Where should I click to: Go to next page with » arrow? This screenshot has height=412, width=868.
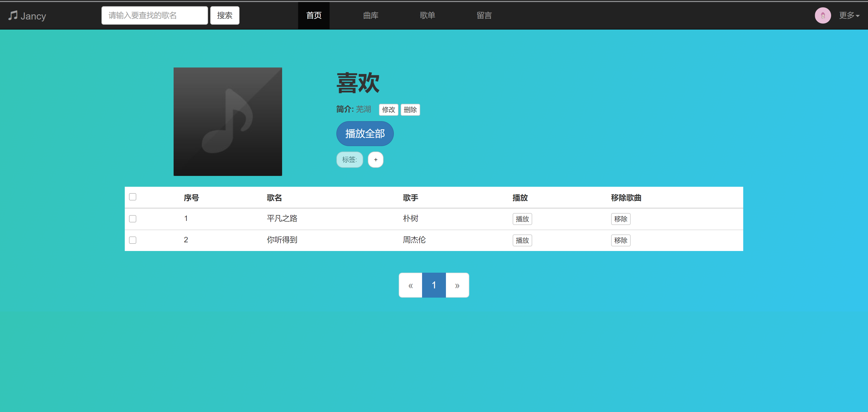click(x=457, y=285)
